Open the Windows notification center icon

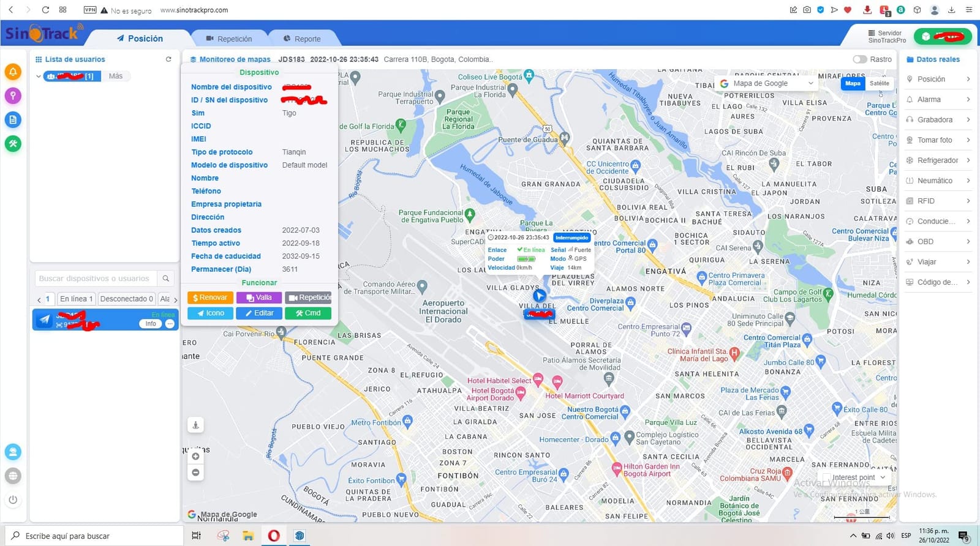tap(964, 536)
